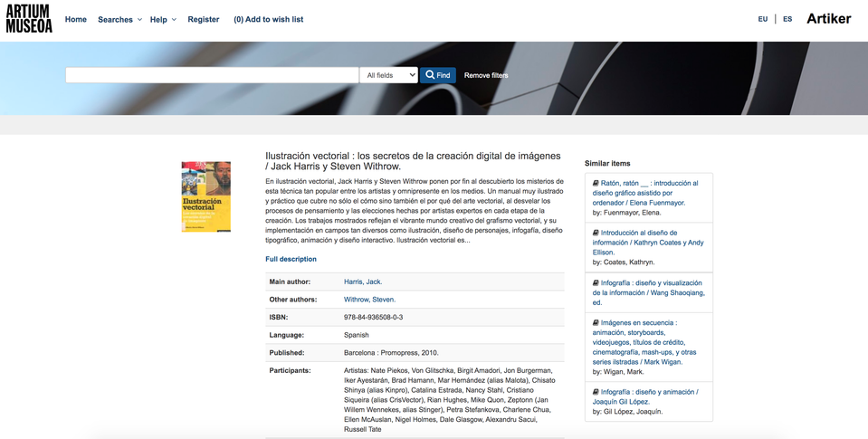
Task: Click the book title Ilustración vectorial heading
Action: (413, 161)
